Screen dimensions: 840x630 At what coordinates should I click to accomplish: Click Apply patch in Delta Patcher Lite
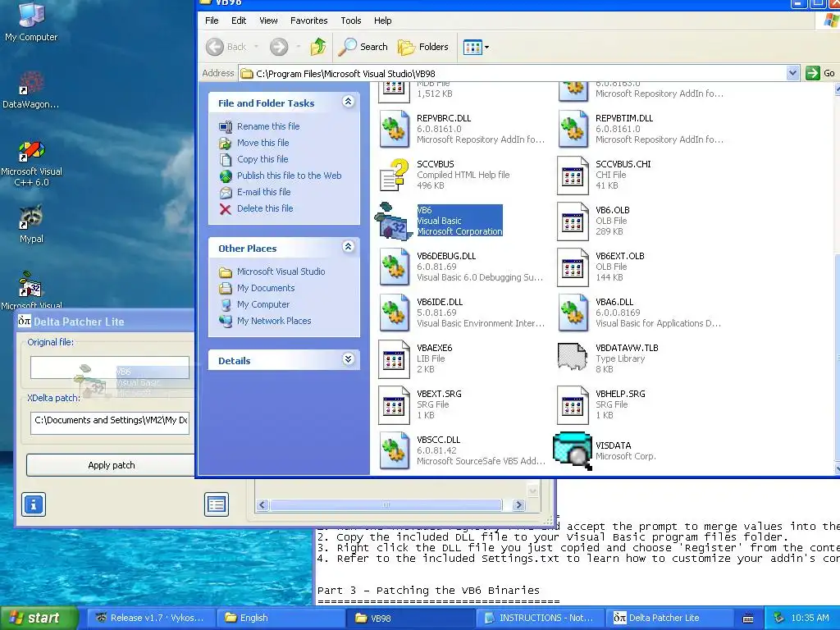click(x=111, y=465)
